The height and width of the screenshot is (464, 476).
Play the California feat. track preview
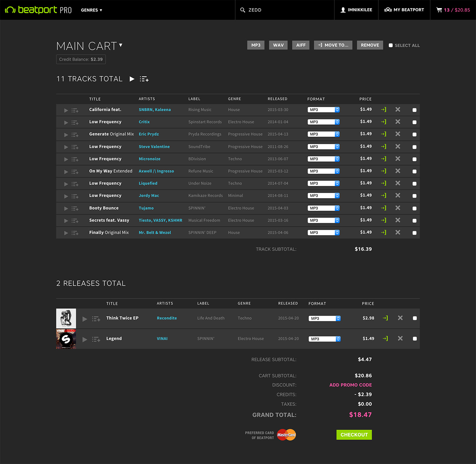point(66,110)
